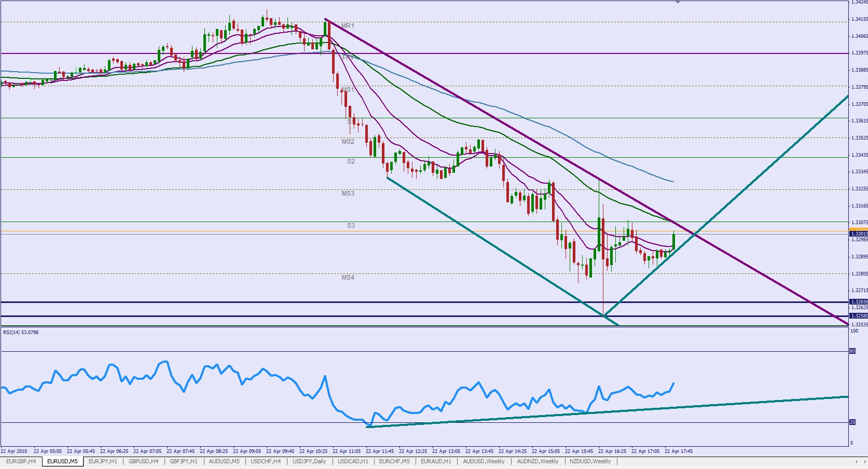Click the 22 Apr 11:05 time label
This screenshot has width=868, height=469.
pyautogui.click(x=347, y=451)
